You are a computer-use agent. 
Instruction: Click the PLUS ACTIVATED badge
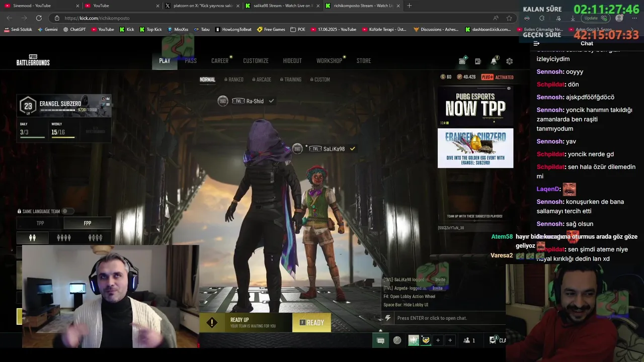pyautogui.click(x=497, y=77)
